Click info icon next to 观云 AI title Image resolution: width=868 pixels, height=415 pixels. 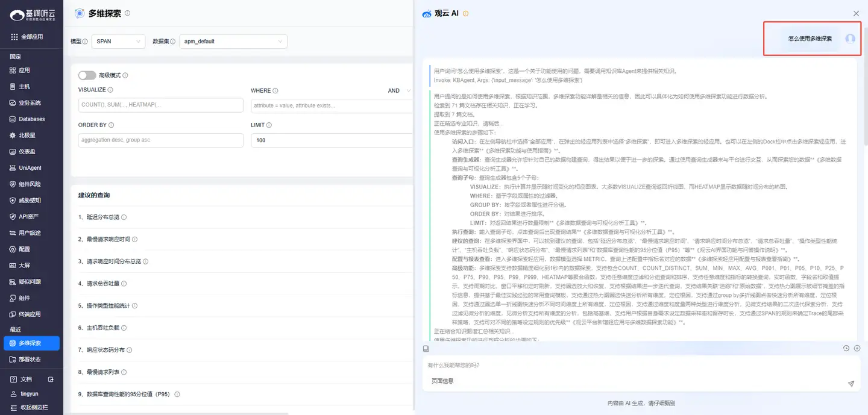(x=466, y=14)
